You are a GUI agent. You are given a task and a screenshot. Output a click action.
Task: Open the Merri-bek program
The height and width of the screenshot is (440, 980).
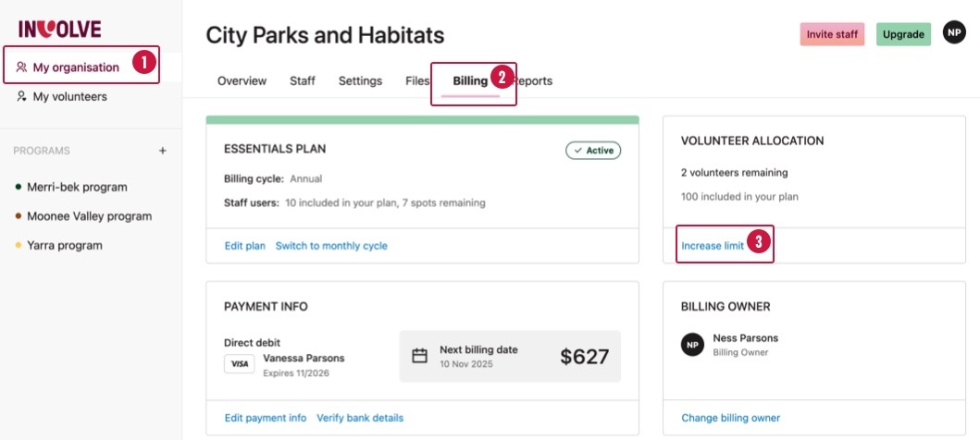pyautogui.click(x=77, y=187)
